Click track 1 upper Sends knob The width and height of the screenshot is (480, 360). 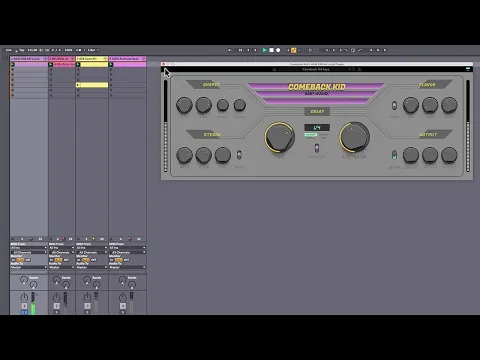23,280
